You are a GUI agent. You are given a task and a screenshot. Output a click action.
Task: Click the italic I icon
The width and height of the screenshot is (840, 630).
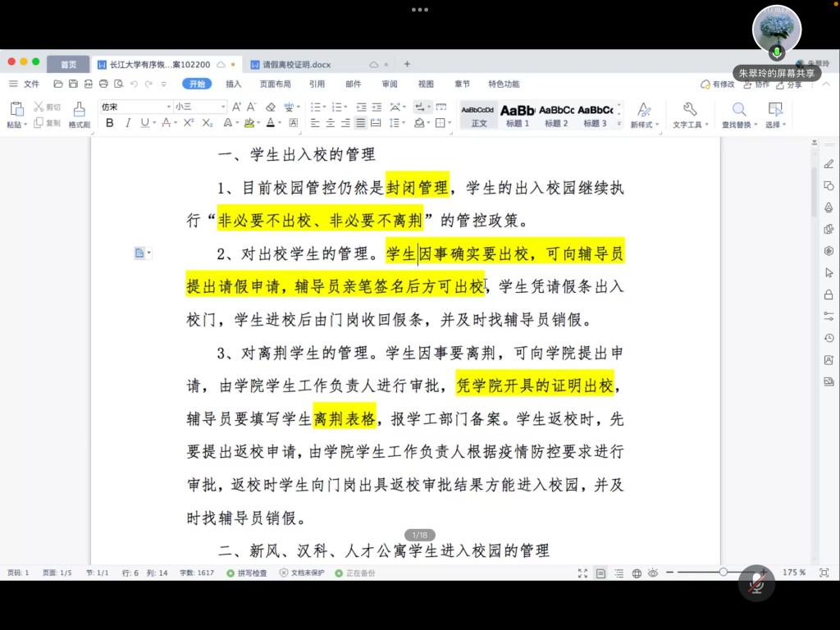tap(128, 123)
